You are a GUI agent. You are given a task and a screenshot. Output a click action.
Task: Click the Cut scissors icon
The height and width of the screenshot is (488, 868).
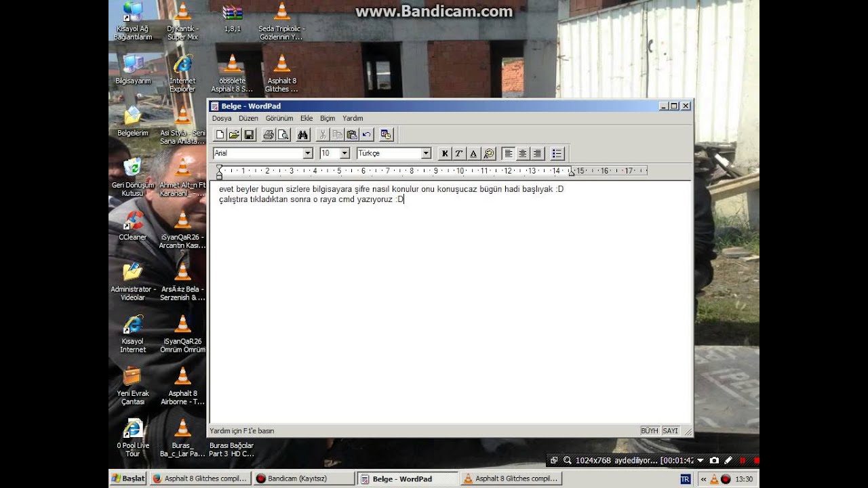(x=323, y=135)
